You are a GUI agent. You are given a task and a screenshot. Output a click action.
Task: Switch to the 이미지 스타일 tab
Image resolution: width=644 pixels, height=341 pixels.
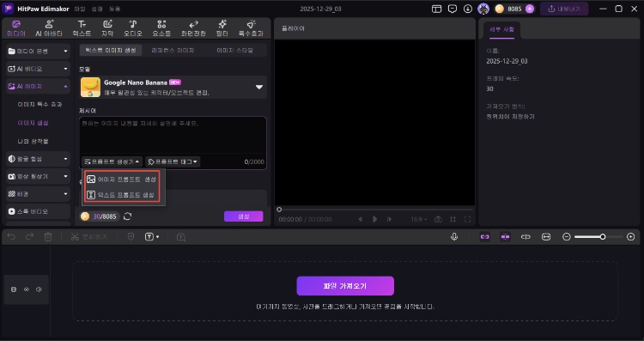pyautogui.click(x=234, y=50)
